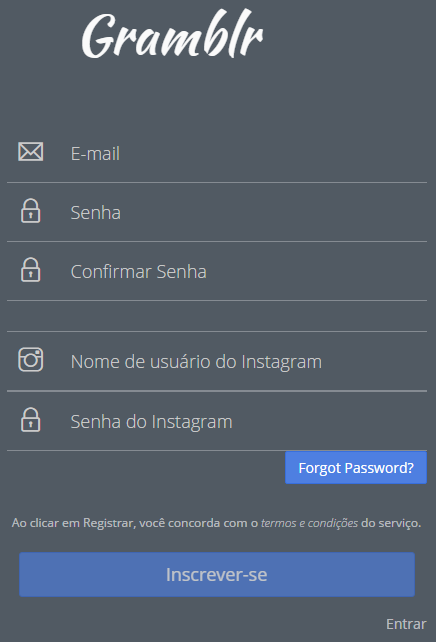Go to the Entrar login link
436x642 pixels.
pyautogui.click(x=406, y=624)
